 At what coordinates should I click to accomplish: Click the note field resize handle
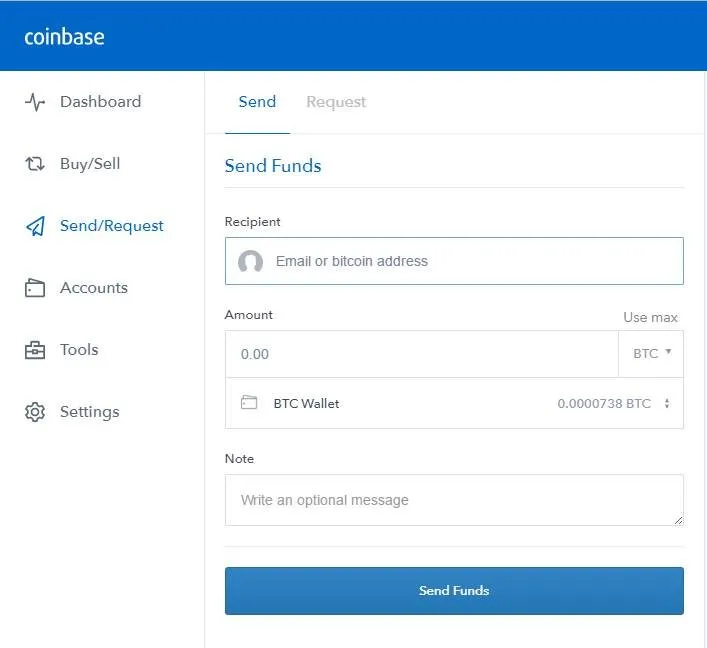click(678, 520)
